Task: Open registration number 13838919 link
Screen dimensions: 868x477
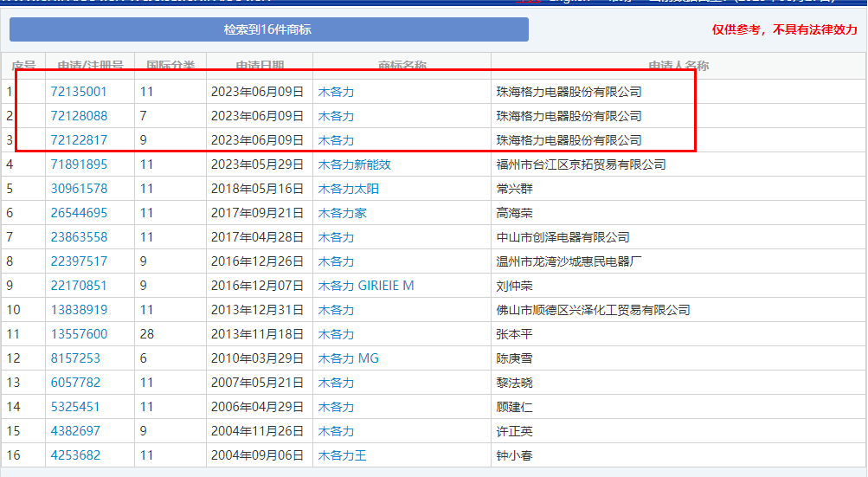Action: click(79, 310)
